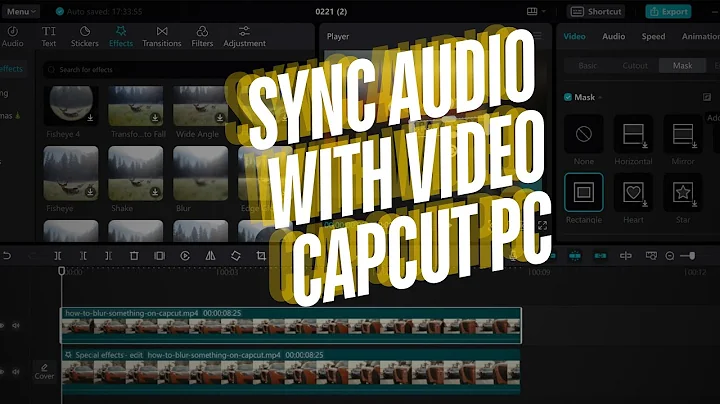Select the Mask sub-tab
The width and height of the screenshot is (720, 404).
[x=682, y=66]
